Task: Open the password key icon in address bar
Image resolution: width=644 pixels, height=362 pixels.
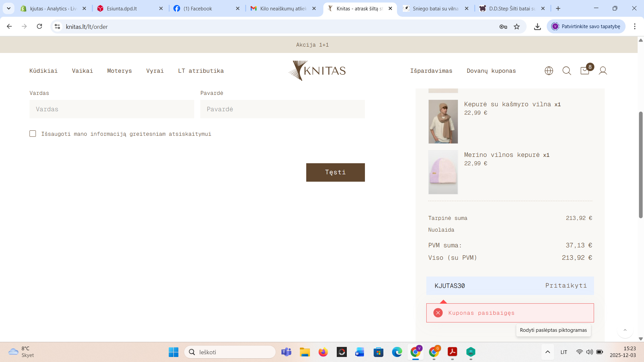Action: click(503, 26)
